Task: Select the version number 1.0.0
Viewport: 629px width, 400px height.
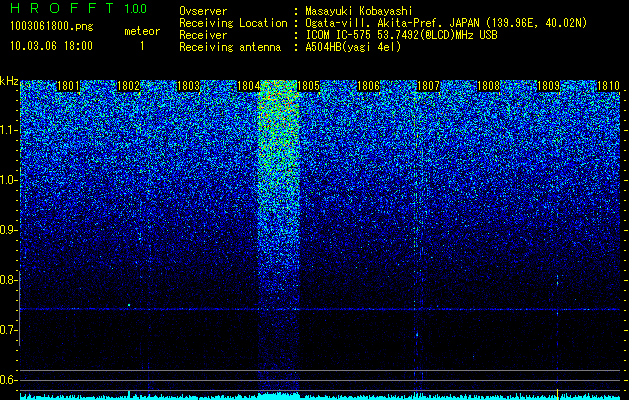Action: pyautogui.click(x=135, y=8)
